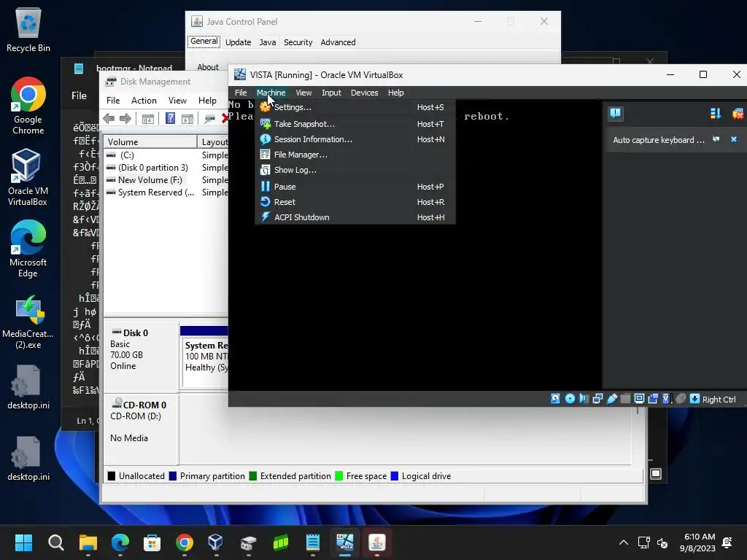Toggle notification sort order icon in VirtualBox
This screenshot has height=560, width=747.
click(x=715, y=113)
